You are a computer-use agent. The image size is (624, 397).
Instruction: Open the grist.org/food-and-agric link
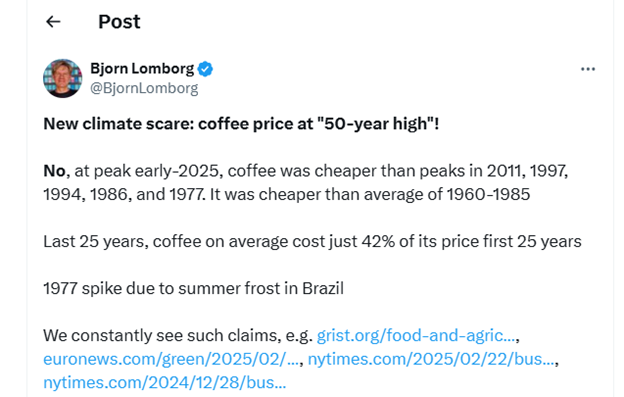416,335
